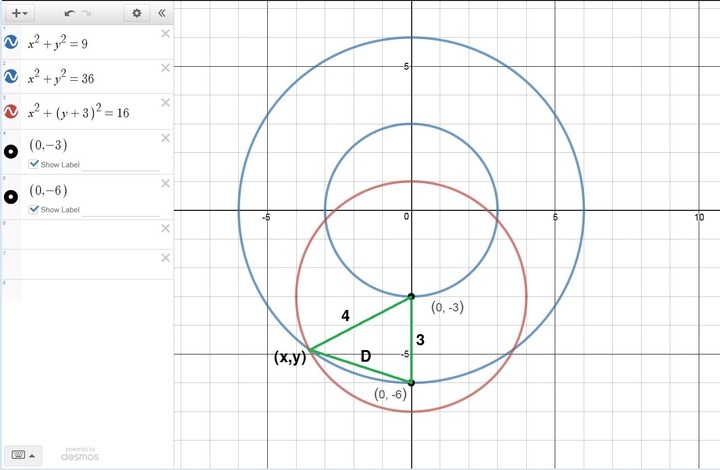Toggle the point (0,-3) visibility icon
The width and height of the screenshot is (720, 470).
coord(11,152)
